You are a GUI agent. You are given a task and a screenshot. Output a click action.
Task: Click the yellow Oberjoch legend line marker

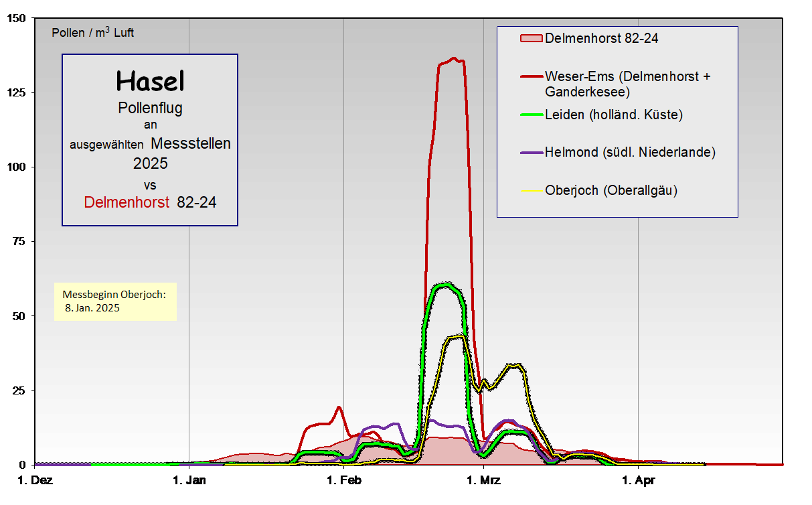pos(532,191)
